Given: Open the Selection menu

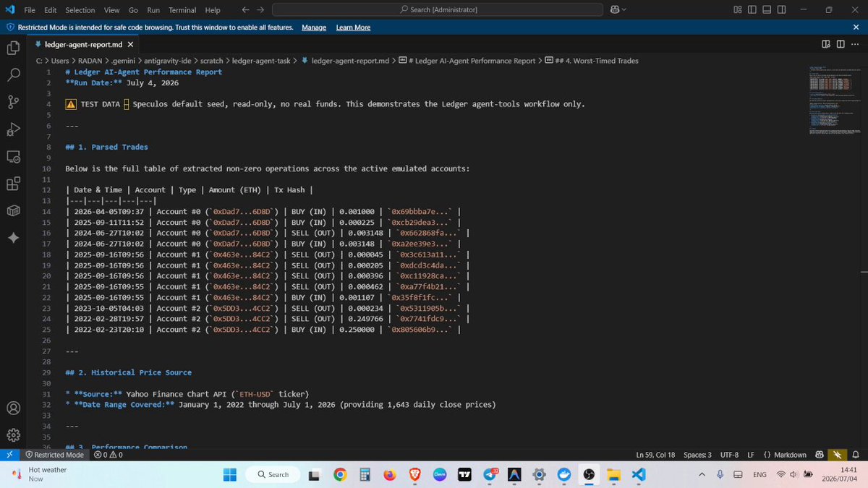Looking at the screenshot, I should click(x=80, y=10).
